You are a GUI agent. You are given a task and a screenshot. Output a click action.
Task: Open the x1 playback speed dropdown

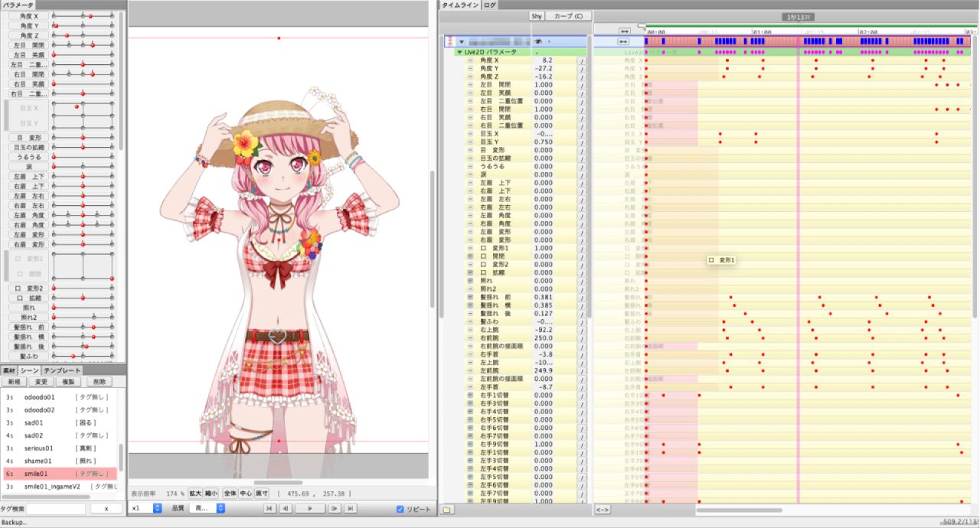(145, 508)
